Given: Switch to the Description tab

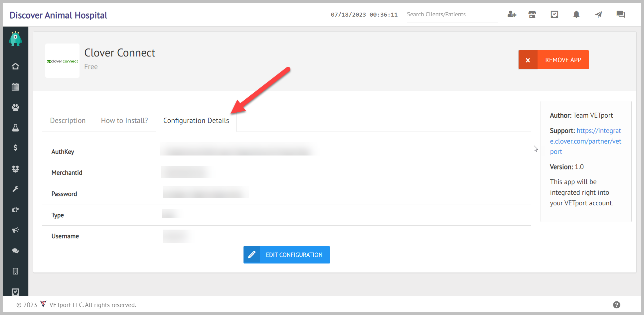Looking at the screenshot, I should pos(68,121).
